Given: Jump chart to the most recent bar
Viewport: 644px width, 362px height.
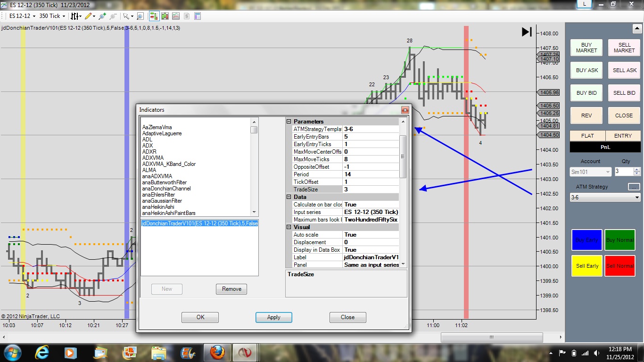Looking at the screenshot, I should 527,32.
